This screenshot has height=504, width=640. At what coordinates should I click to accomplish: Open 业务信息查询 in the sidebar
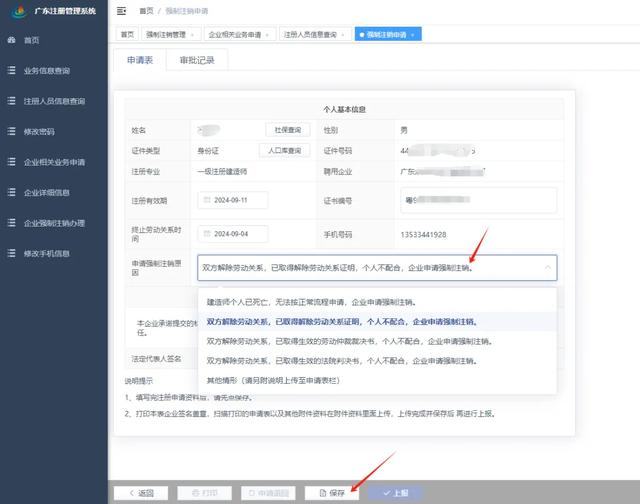54,71
